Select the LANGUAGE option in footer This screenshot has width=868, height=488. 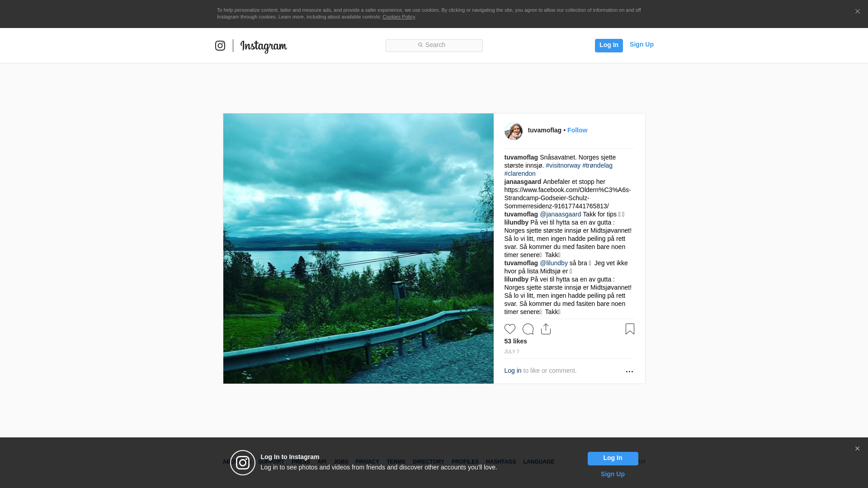[538, 462]
